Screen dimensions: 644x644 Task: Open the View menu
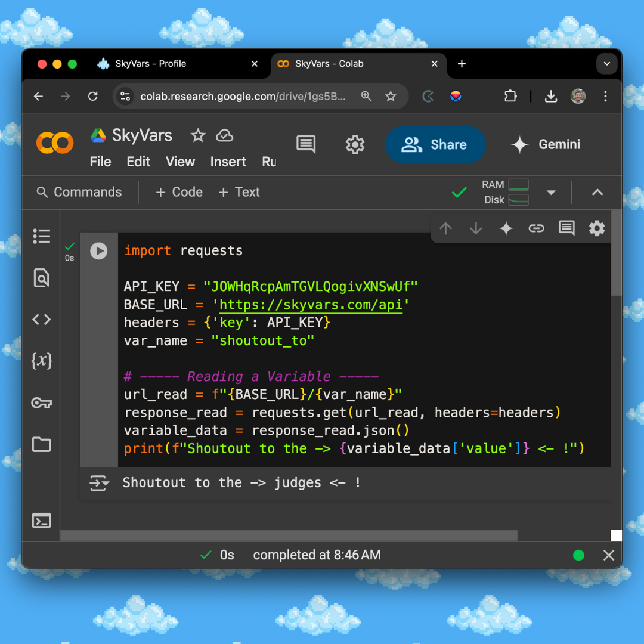[180, 162]
